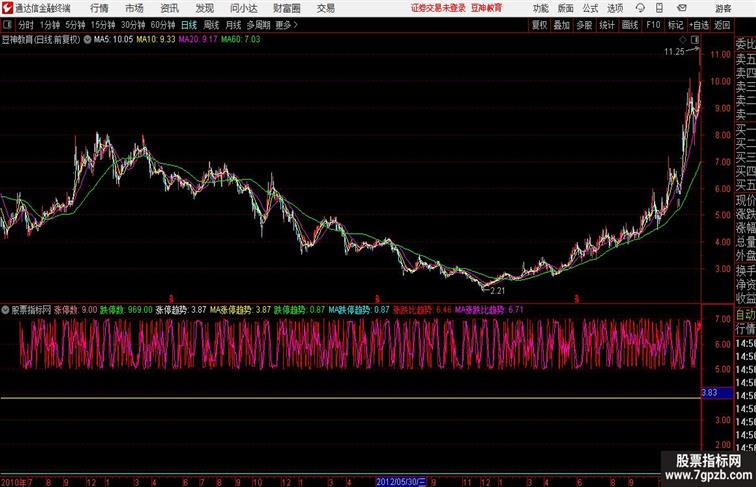Click the 复权 toolbar button

(x=540, y=25)
